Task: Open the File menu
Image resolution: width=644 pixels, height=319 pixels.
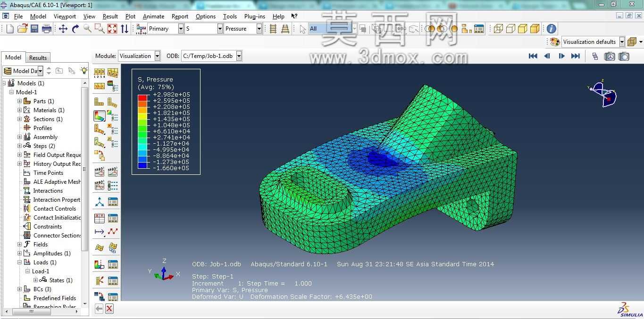Action: pyautogui.click(x=18, y=16)
